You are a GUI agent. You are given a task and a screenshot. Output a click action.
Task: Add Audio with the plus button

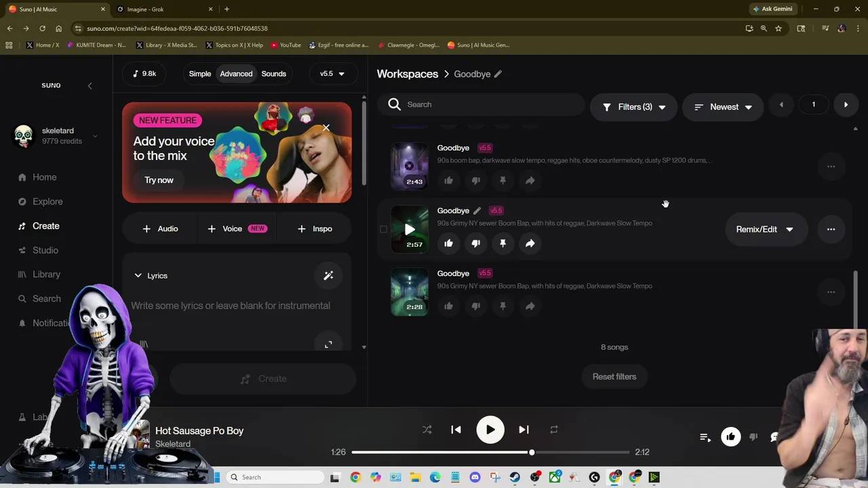160,229
